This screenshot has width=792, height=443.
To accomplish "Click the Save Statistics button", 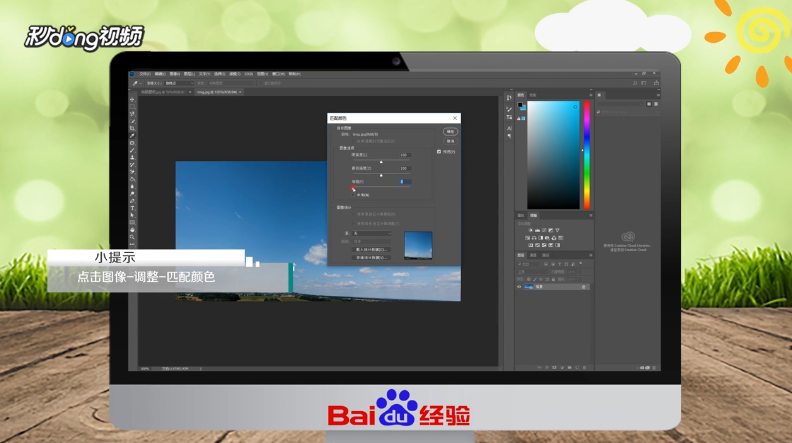I will (x=371, y=258).
